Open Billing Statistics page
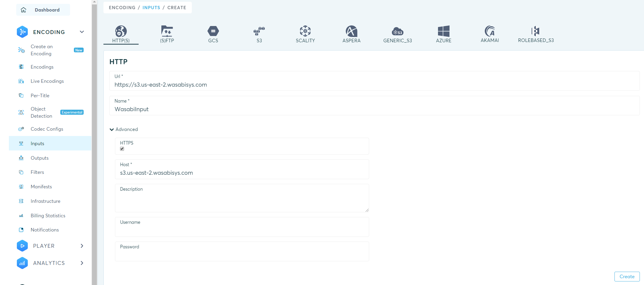Viewport: 644px width, 285px height. (x=48, y=216)
